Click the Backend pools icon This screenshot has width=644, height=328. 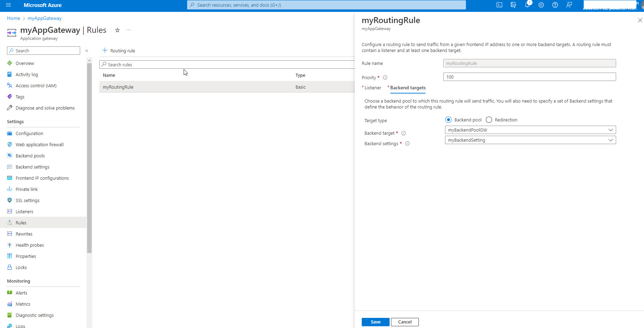[x=10, y=156]
